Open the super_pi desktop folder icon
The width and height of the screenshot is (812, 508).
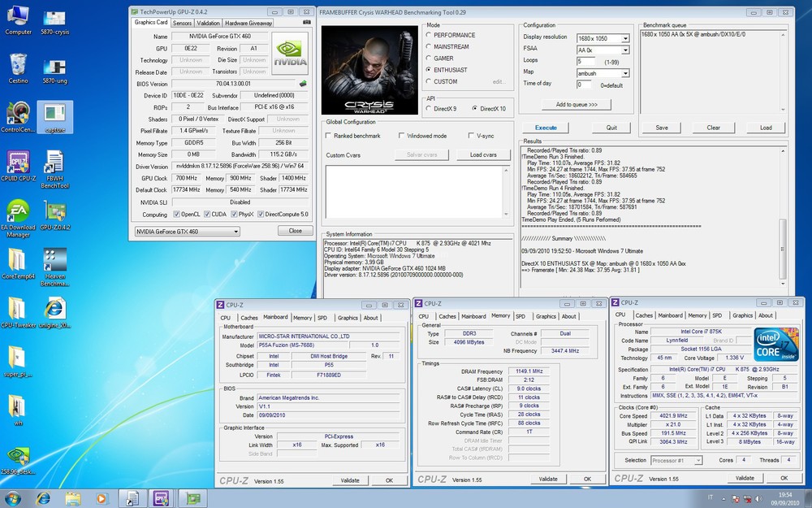tap(18, 362)
